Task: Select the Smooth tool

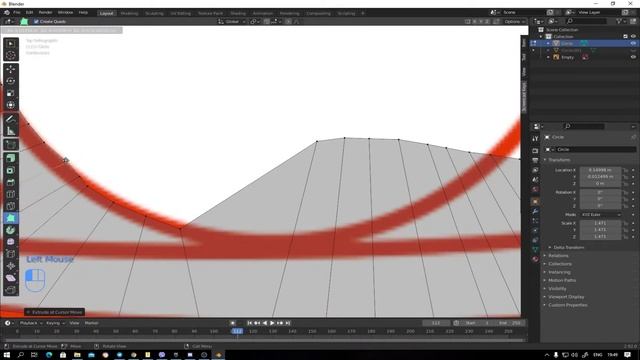Action: click(11, 242)
